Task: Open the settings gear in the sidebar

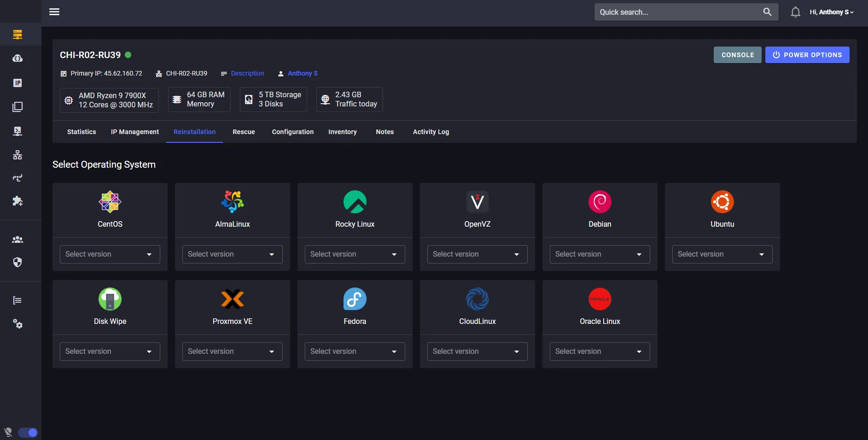Action: tap(17, 324)
